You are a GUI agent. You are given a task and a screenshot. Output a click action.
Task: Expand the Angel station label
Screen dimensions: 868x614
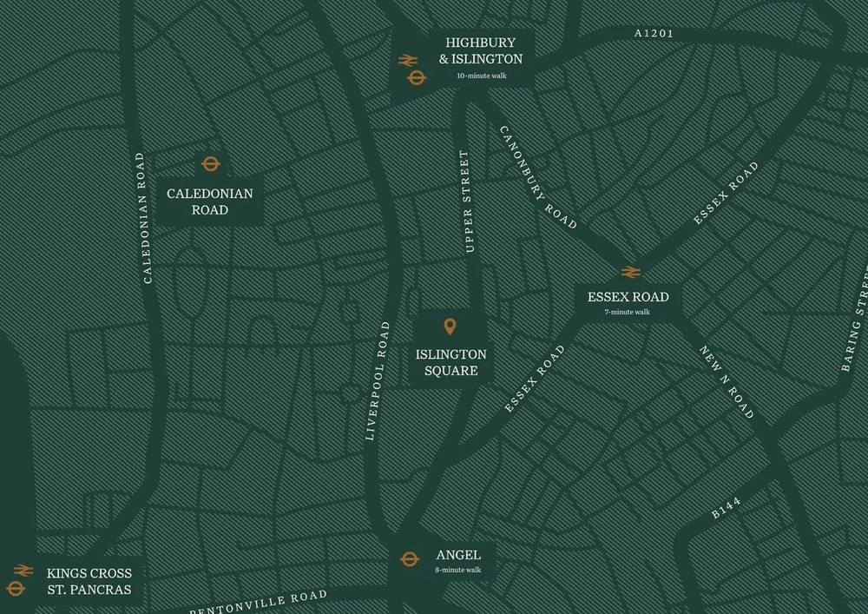tap(458, 554)
